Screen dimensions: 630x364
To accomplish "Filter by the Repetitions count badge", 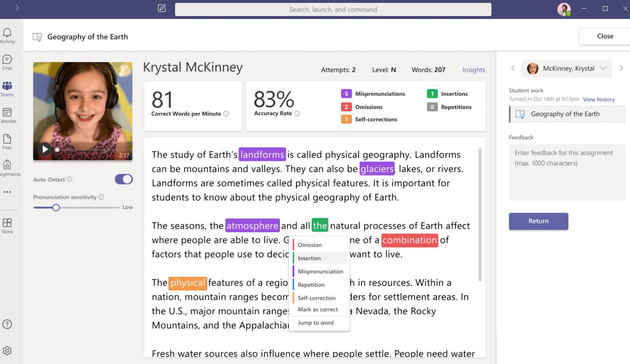I will 432,107.
